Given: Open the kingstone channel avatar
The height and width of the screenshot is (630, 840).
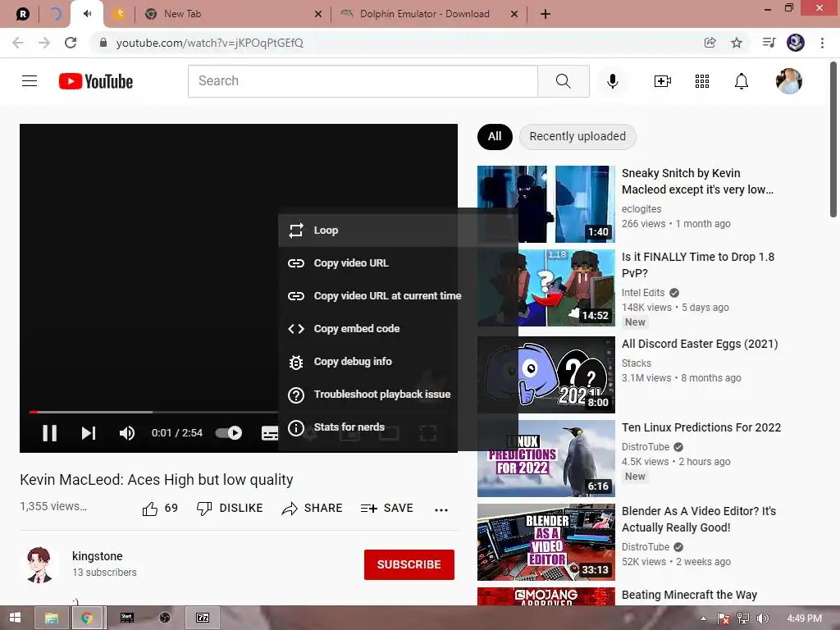Looking at the screenshot, I should pos(39,564).
